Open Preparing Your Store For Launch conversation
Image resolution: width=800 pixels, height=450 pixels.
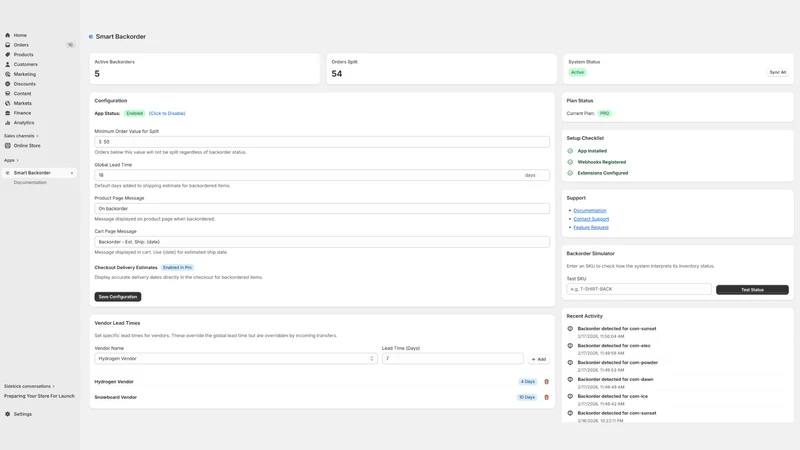point(39,396)
